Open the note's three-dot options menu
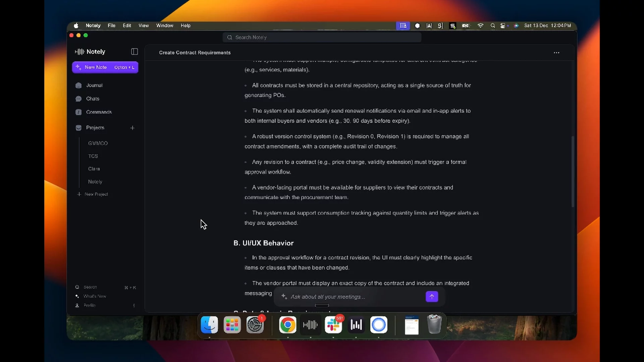The image size is (644, 362). click(x=556, y=53)
